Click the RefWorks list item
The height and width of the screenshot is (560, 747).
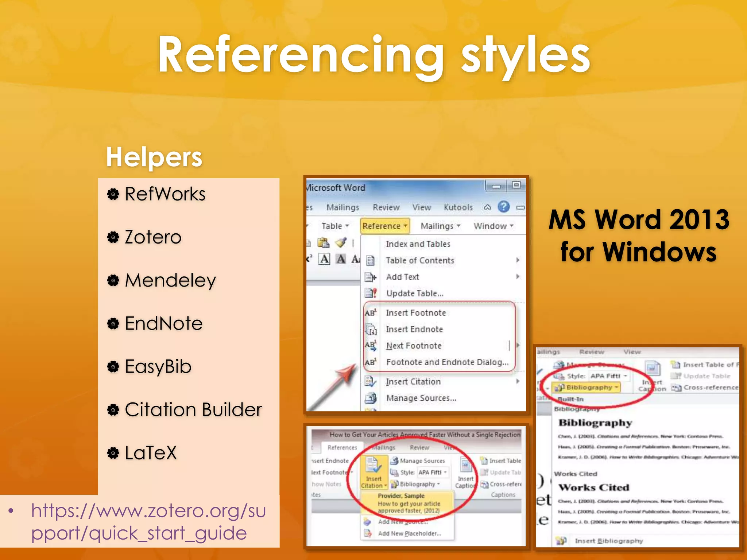coord(165,194)
